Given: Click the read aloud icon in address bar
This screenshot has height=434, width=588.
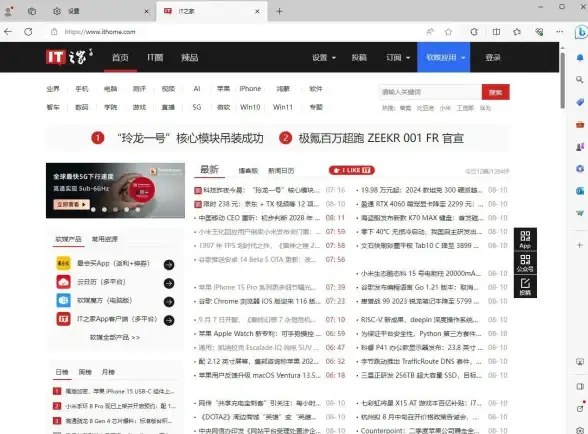Looking at the screenshot, I should [430, 32].
